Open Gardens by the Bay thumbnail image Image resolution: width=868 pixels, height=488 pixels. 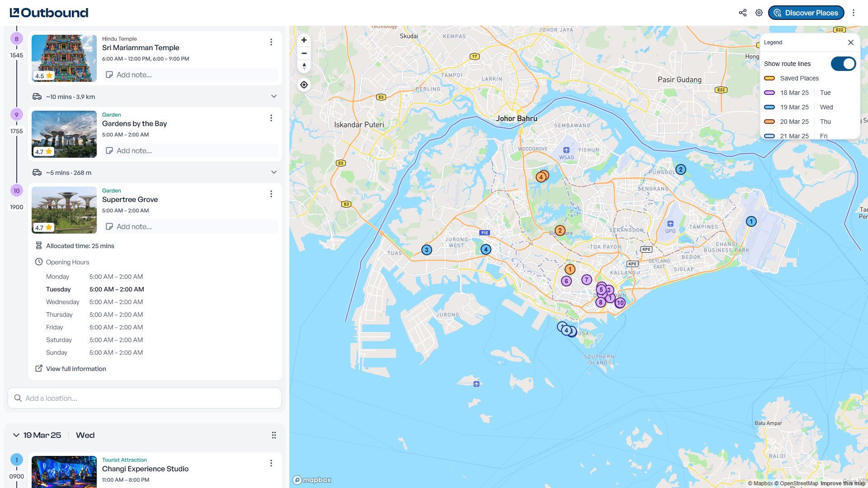(x=64, y=134)
